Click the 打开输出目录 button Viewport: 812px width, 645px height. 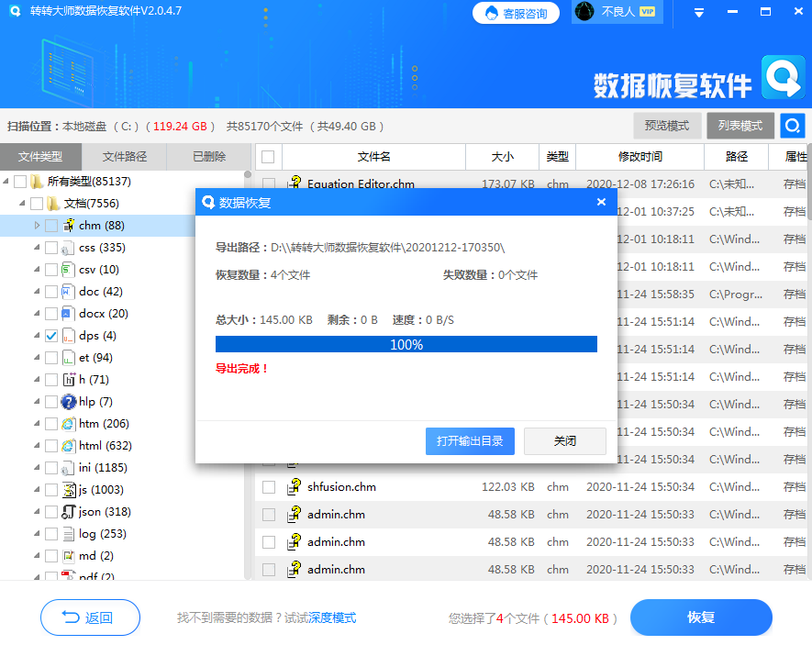(470, 440)
